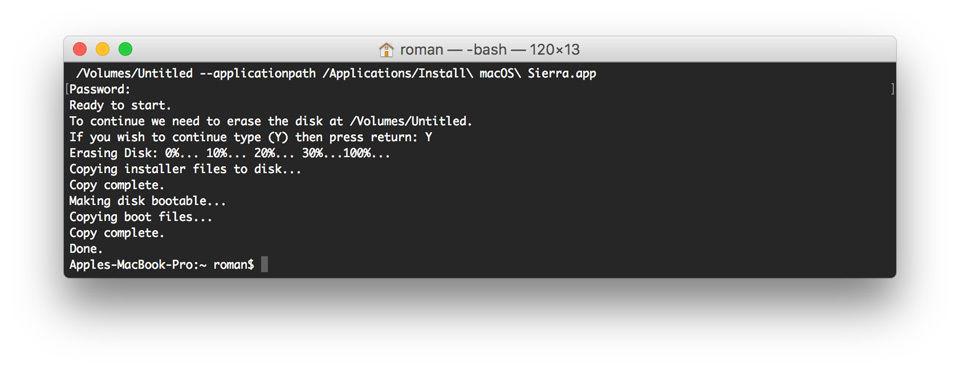Click the 'Erasing Disk: 0%... 10%...' progress line
Viewport: 960px width, 369px height.
pos(230,154)
